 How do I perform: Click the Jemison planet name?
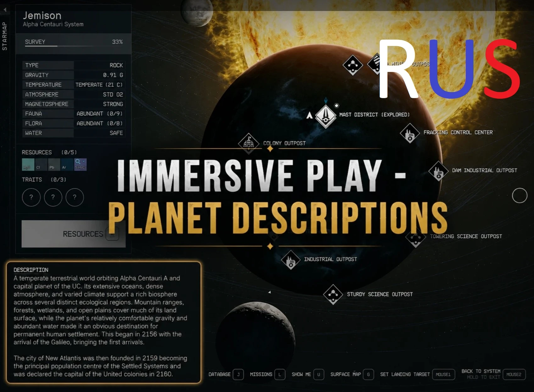(42, 15)
